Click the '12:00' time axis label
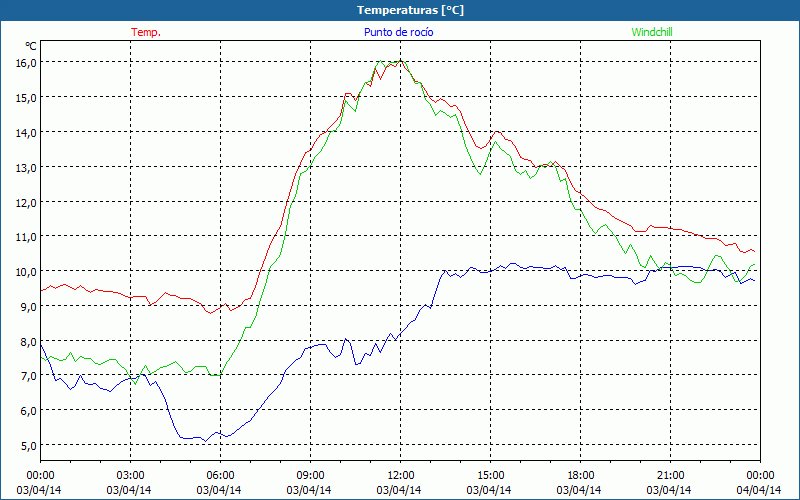The width and height of the screenshot is (800, 500). [x=401, y=476]
